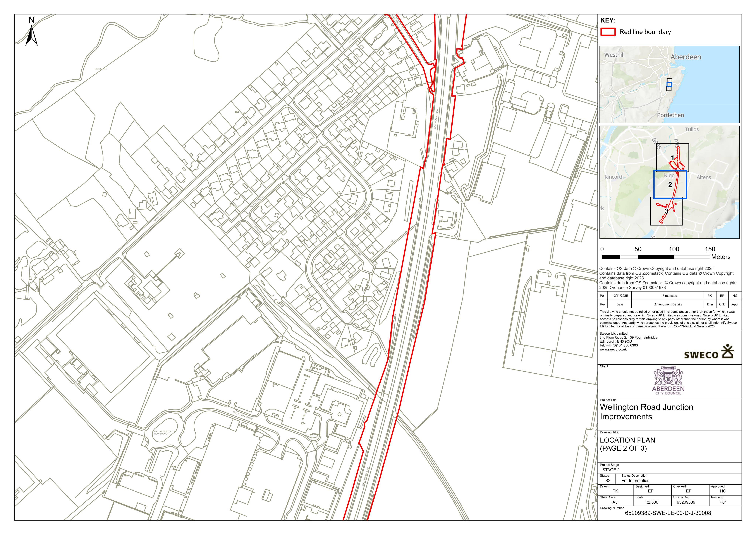Screen dimensions: 756x535
Task: Click the "Portlethen" label in the overview map
Action: click(x=670, y=115)
